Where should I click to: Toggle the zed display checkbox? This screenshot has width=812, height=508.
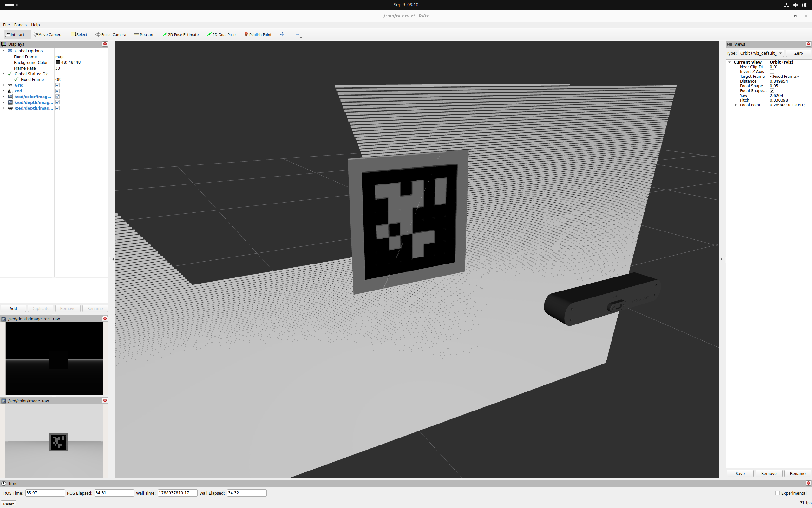pos(57,91)
